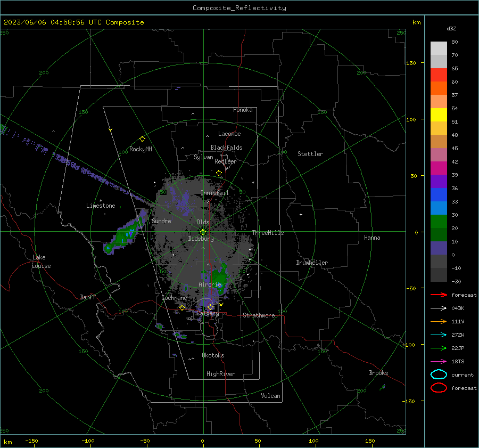
Task: Click the 'Olds' map label
Action: point(203,222)
